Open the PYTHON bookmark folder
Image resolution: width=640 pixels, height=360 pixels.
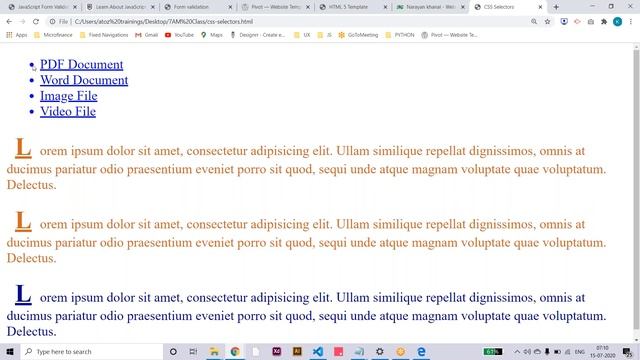click(x=400, y=35)
